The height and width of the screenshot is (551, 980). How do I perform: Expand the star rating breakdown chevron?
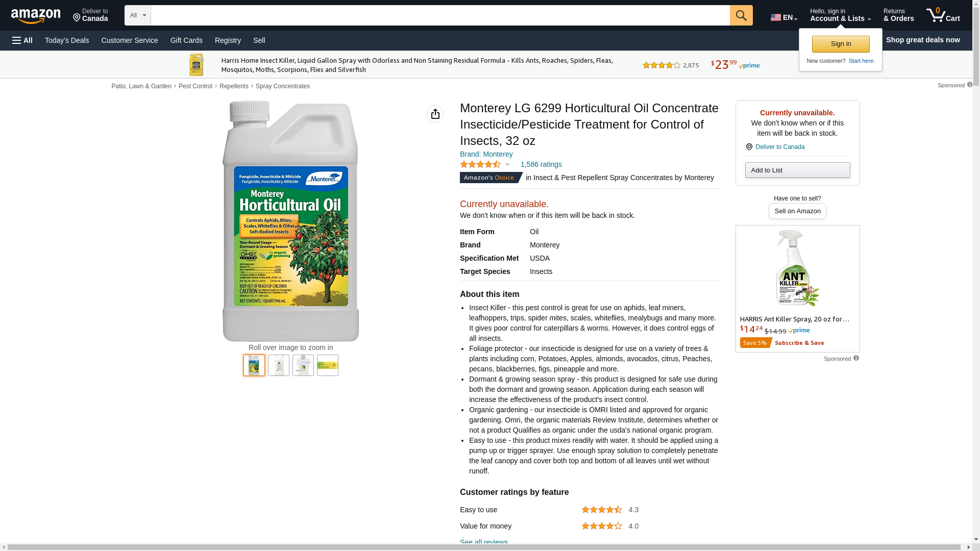click(x=507, y=164)
